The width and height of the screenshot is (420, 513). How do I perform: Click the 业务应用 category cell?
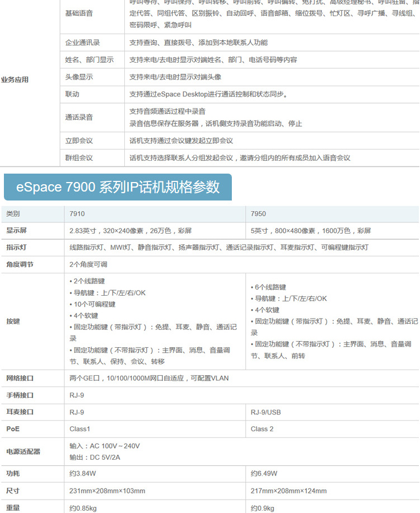point(15,80)
